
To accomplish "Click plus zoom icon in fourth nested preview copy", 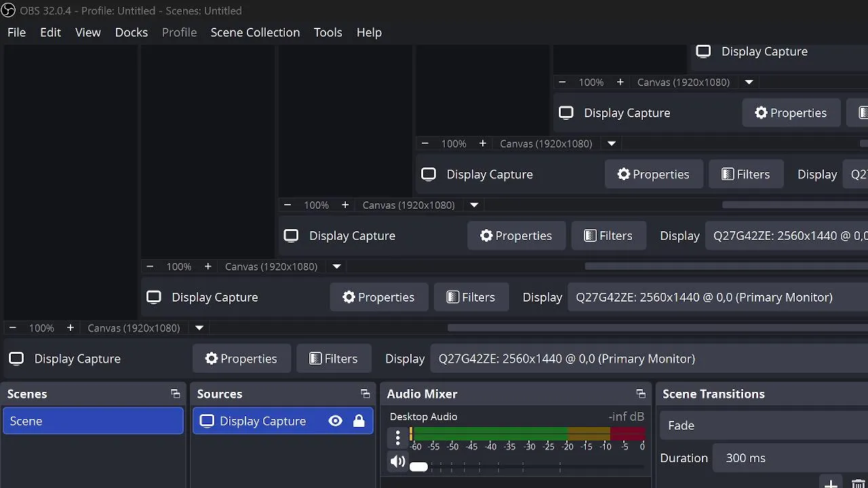I will 620,82.
